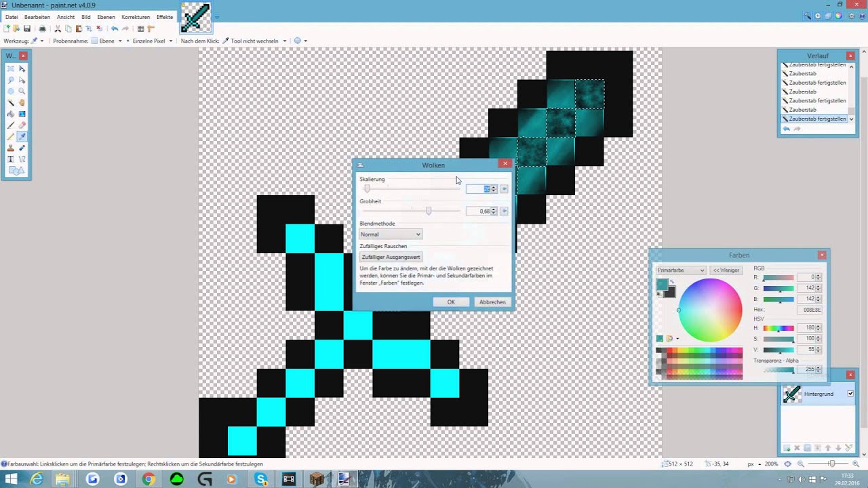Swap primary and secondary colors
The width and height of the screenshot is (868, 488).
pyautogui.click(x=672, y=282)
